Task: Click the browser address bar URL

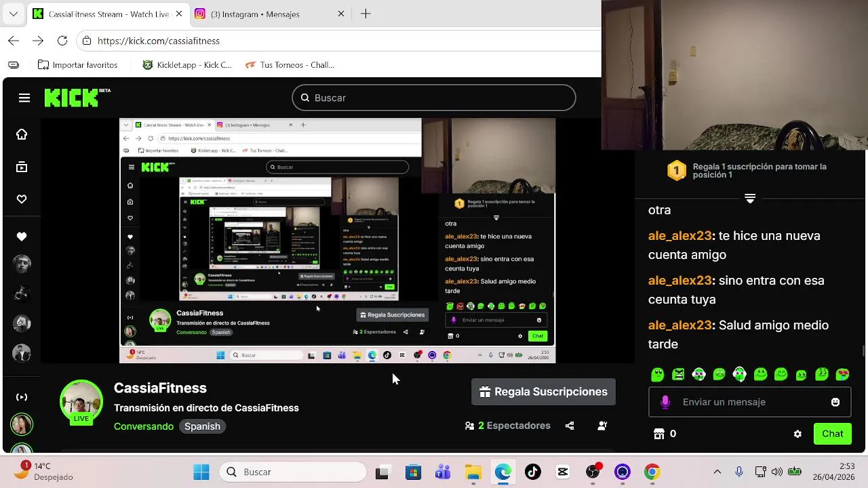Action: [x=159, y=41]
